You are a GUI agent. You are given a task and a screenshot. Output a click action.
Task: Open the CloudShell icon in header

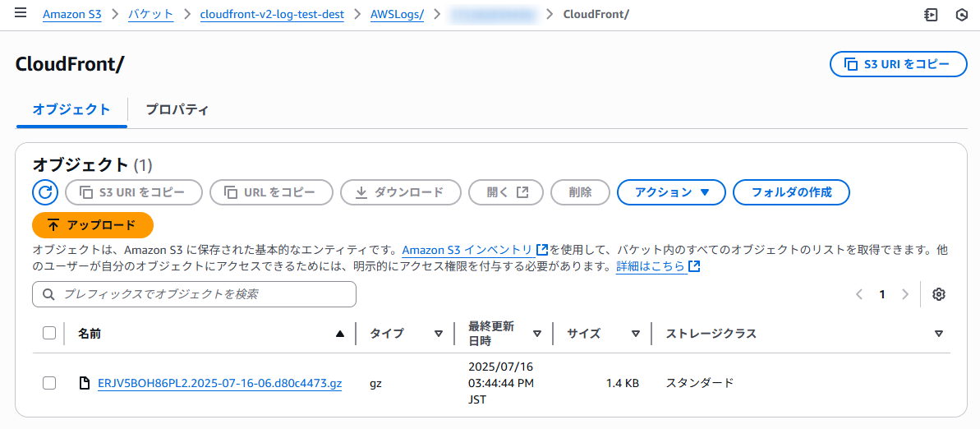pos(931,15)
